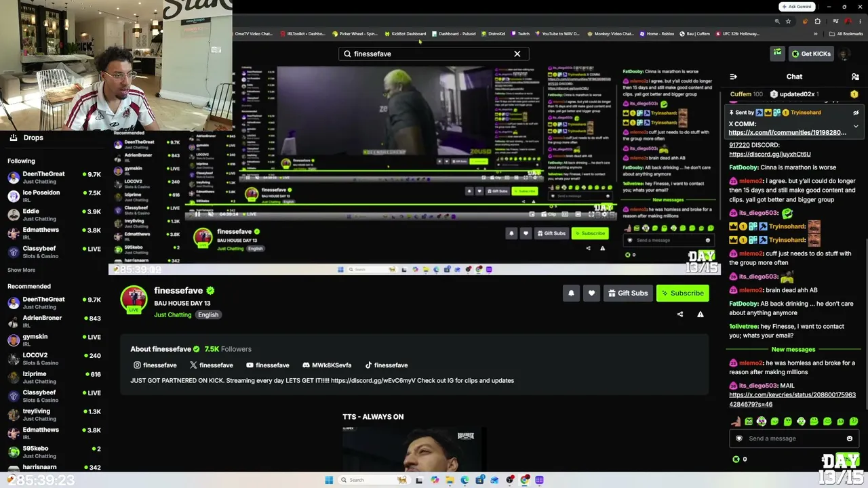The height and width of the screenshot is (488, 868).
Task: Clear the finessefave search with the X
Action: 517,54
